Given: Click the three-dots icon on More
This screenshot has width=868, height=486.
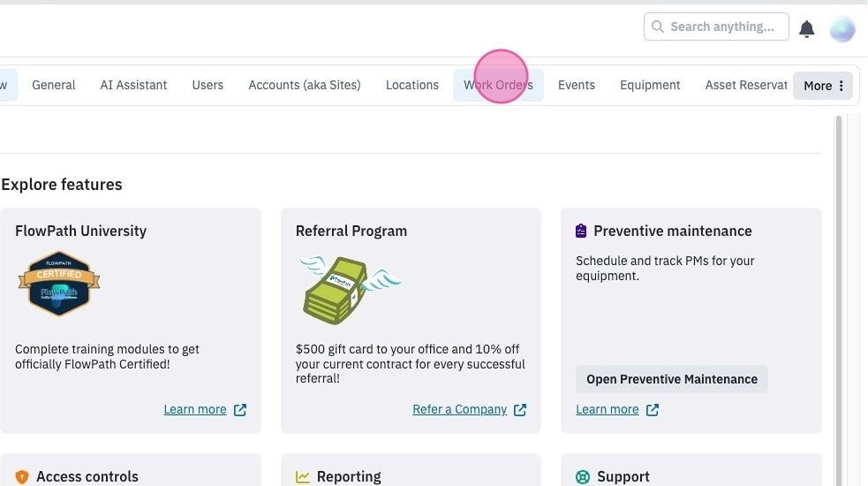Looking at the screenshot, I should point(841,86).
